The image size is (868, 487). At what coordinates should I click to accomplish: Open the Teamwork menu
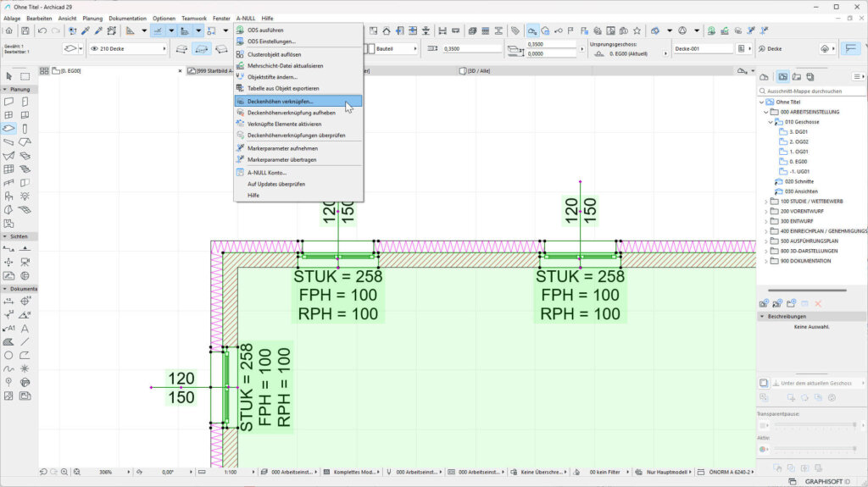[x=194, y=19]
